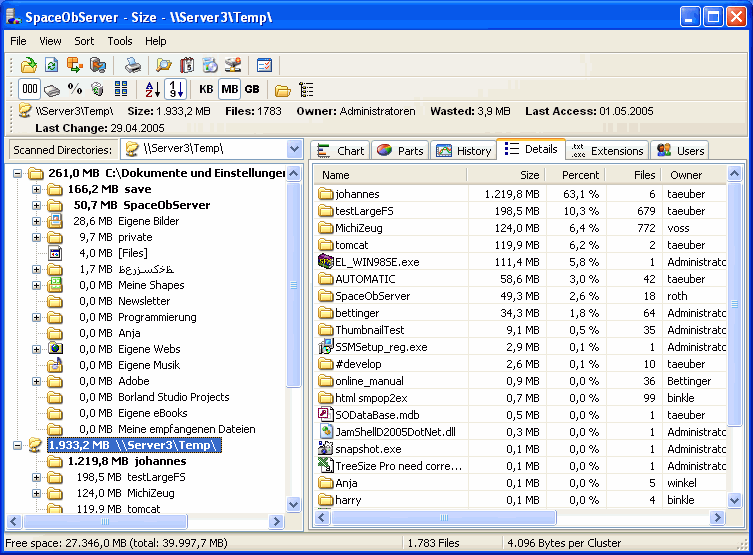Click the directory tree scroll-up arrow
753x555 pixels.
pyautogui.click(x=294, y=173)
